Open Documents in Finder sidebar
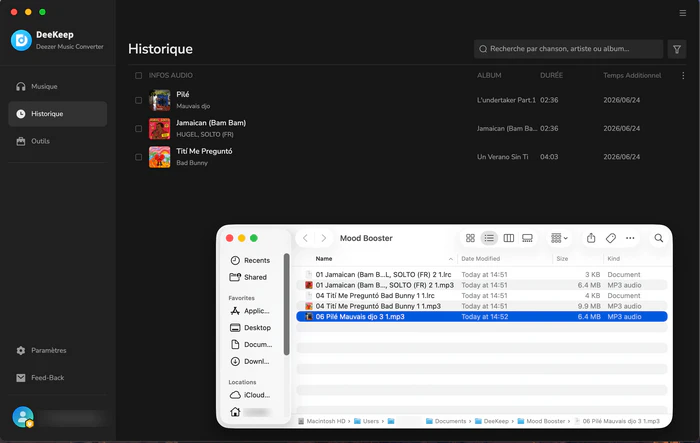Screen dimensions: 700x443 tap(251, 344)
